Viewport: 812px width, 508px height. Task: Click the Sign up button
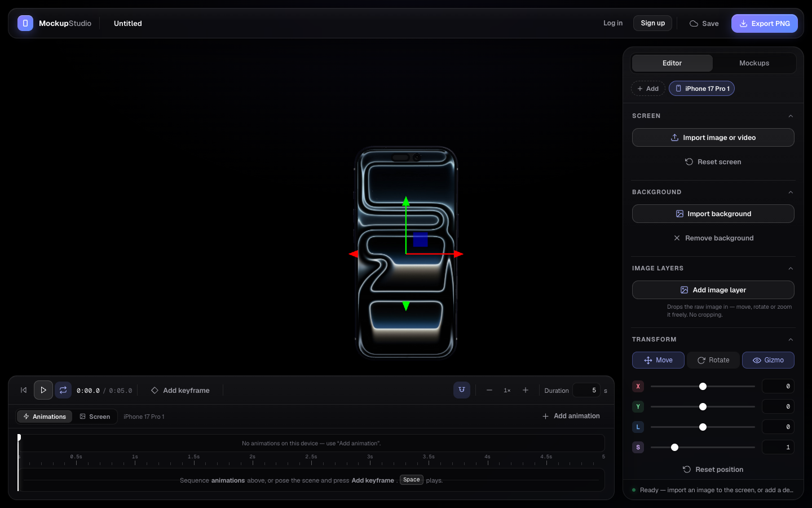click(653, 23)
